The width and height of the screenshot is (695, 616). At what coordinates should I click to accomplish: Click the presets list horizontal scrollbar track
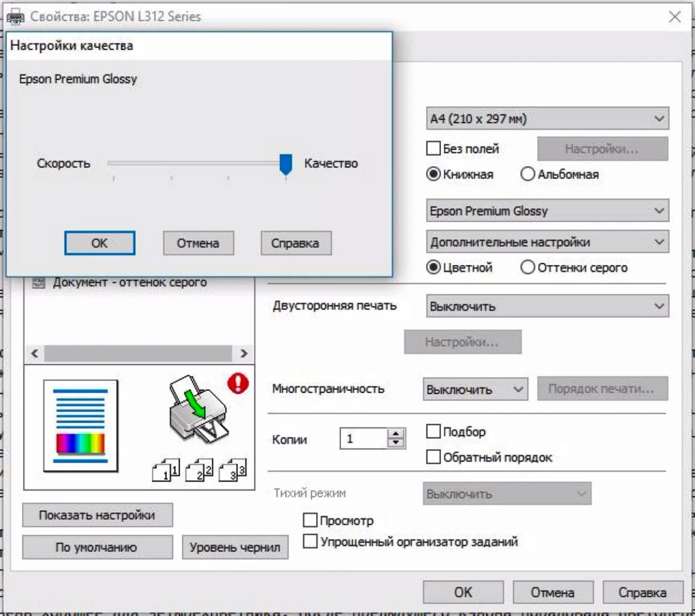tap(138, 353)
